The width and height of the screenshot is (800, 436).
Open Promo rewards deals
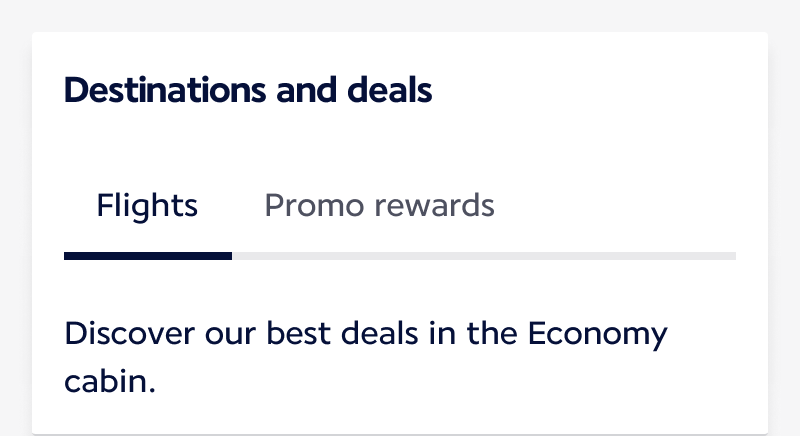pyautogui.click(x=379, y=206)
